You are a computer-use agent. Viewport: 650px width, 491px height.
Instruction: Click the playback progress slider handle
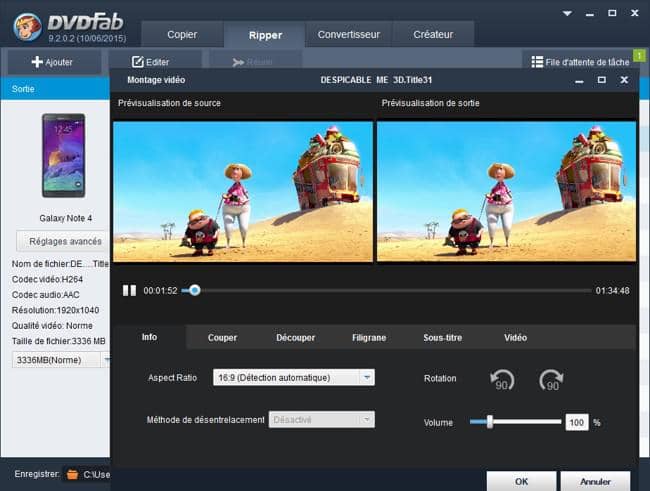point(194,290)
